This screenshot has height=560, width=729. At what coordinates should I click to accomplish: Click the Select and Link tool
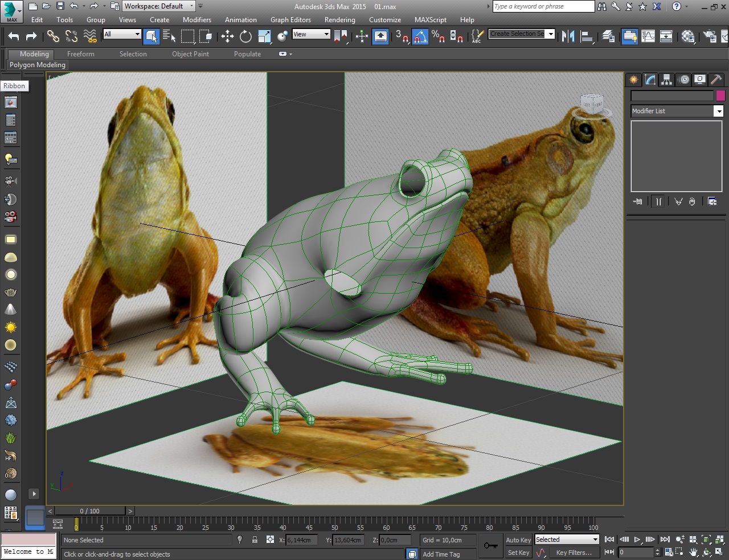pos(53,36)
